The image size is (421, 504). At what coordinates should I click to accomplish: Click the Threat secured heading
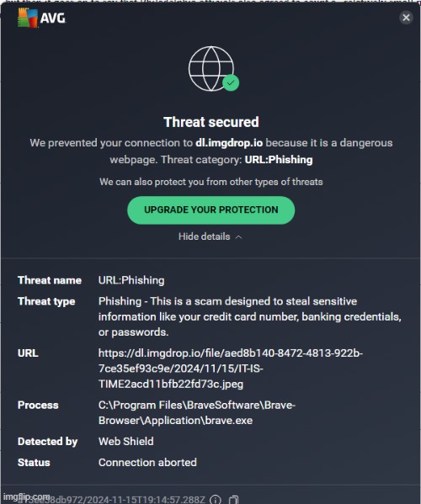pos(211,122)
